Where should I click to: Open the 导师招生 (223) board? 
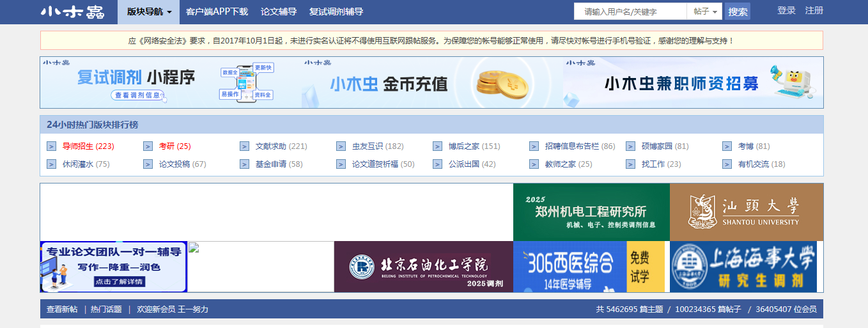(x=88, y=146)
